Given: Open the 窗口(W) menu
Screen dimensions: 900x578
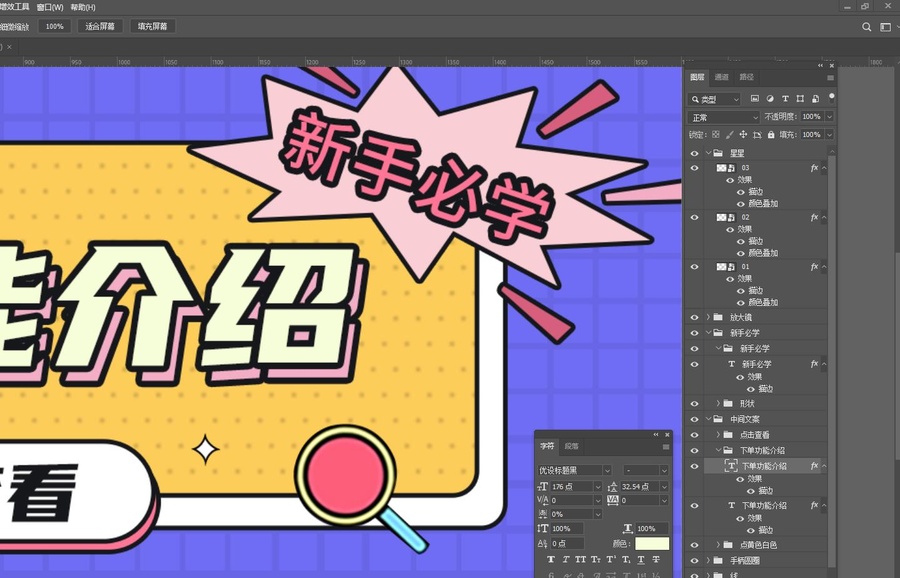Looking at the screenshot, I should (x=50, y=7).
